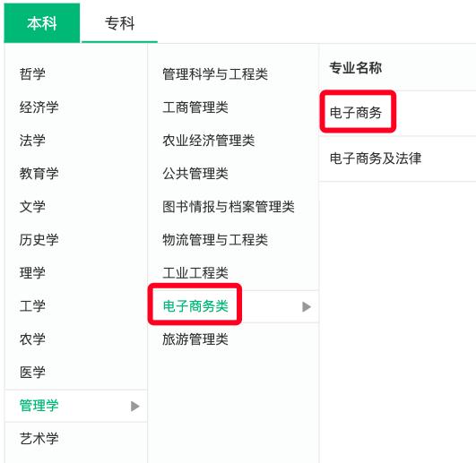Open the 工学 category
The height and width of the screenshot is (463, 476).
click(x=32, y=306)
